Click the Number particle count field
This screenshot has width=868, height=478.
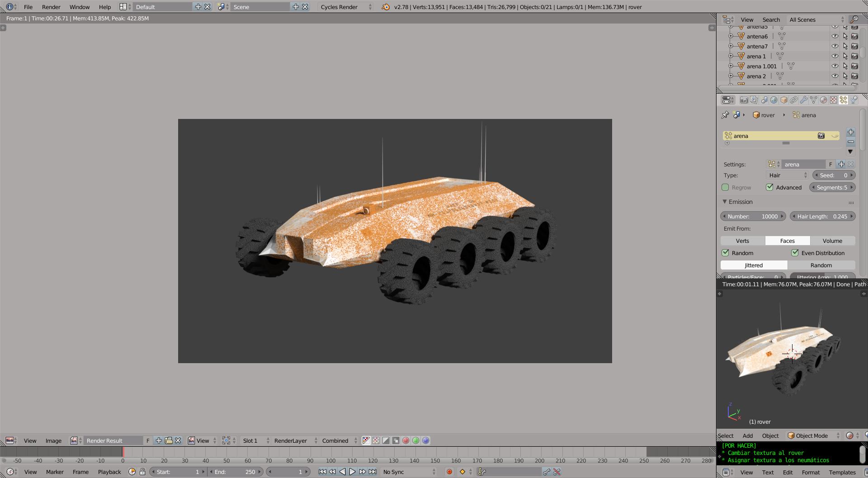(753, 216)
